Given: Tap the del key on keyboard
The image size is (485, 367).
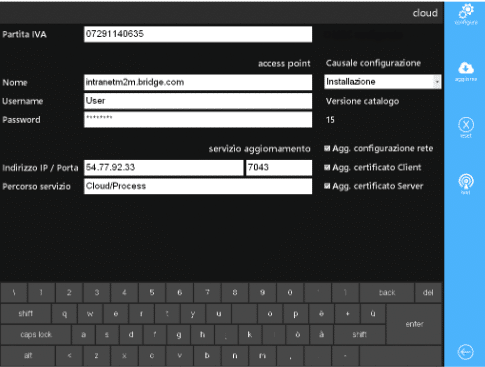Looking at the screenshot, I should click(x=428, y=293).
